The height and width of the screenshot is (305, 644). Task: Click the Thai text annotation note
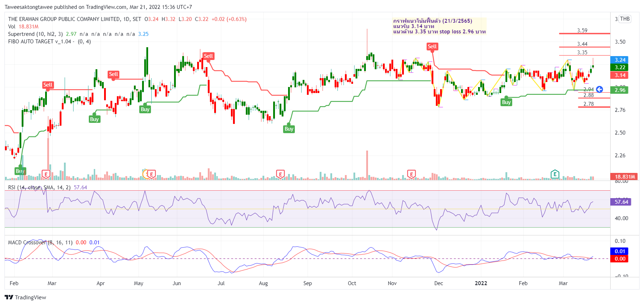[439, 26]
